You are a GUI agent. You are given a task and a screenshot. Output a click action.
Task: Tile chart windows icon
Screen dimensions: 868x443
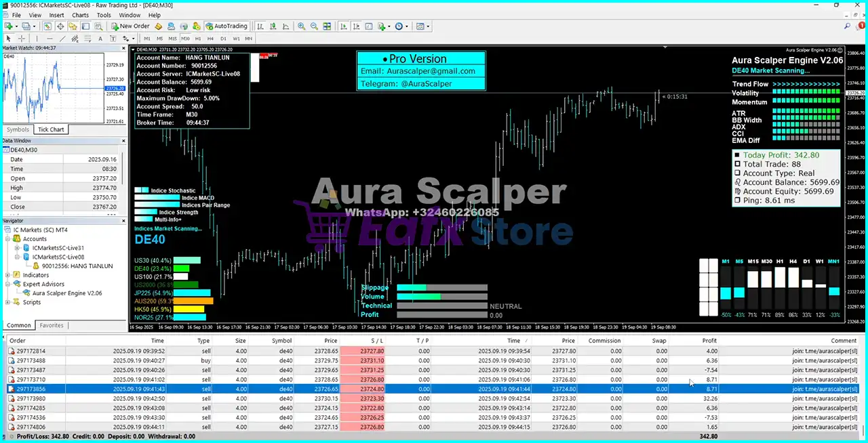point(327,26)
